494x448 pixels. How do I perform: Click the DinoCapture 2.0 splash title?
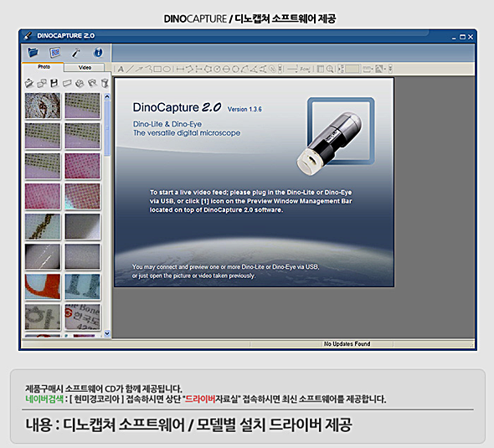click(x=177, y=107)
